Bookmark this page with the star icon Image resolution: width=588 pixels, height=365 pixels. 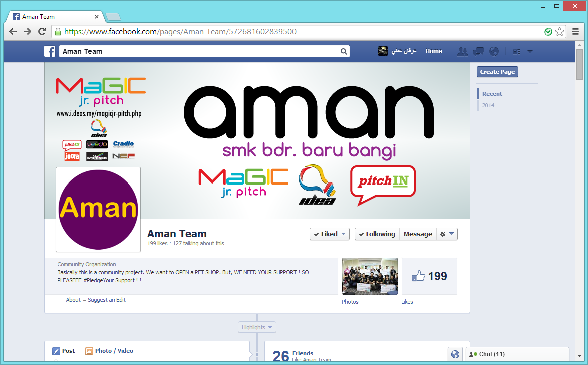[559, 32]
